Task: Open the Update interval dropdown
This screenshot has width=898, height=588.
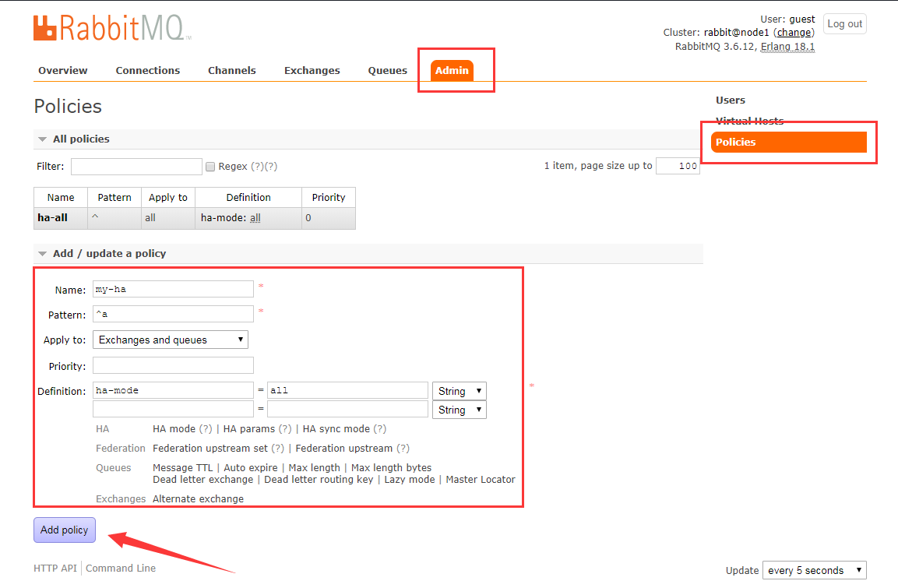Action: [x=815, y=570]
